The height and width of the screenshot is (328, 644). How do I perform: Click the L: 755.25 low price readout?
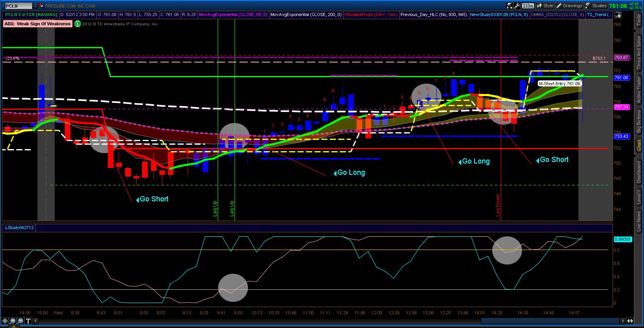[x=148, y=15]
